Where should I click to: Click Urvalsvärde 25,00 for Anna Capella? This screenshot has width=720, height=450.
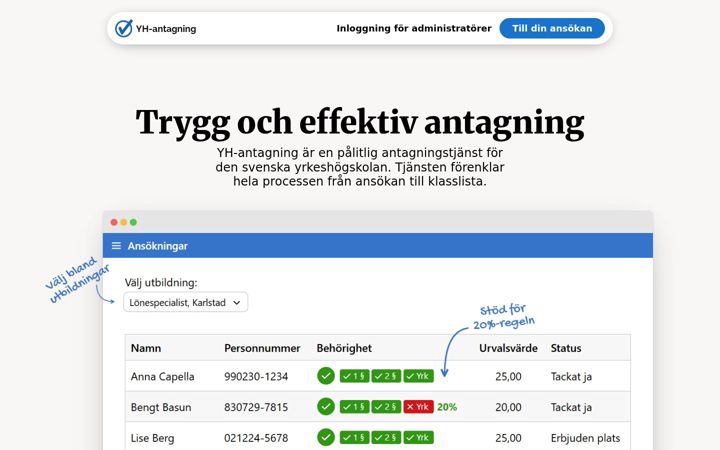pyautogui.click(x=508, y=377)
